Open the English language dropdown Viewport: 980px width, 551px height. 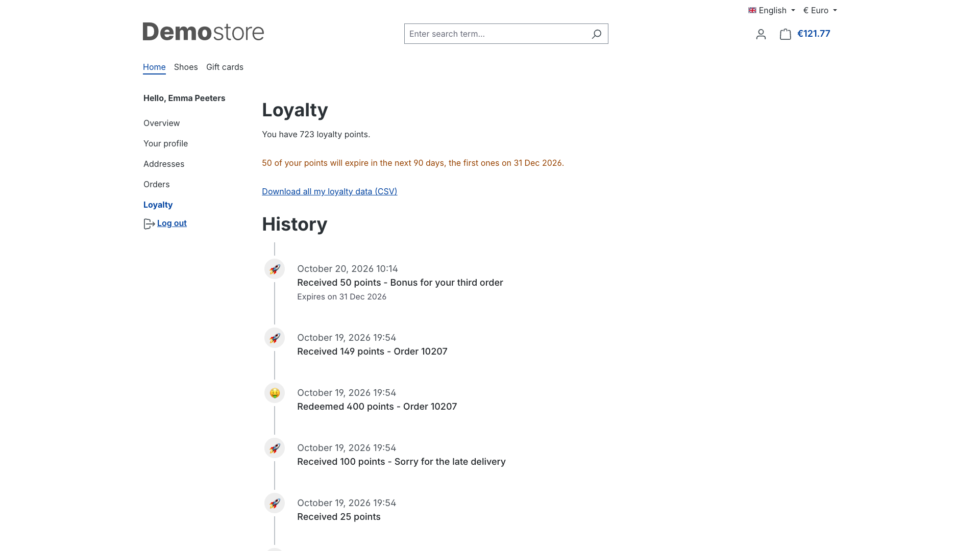771,10
